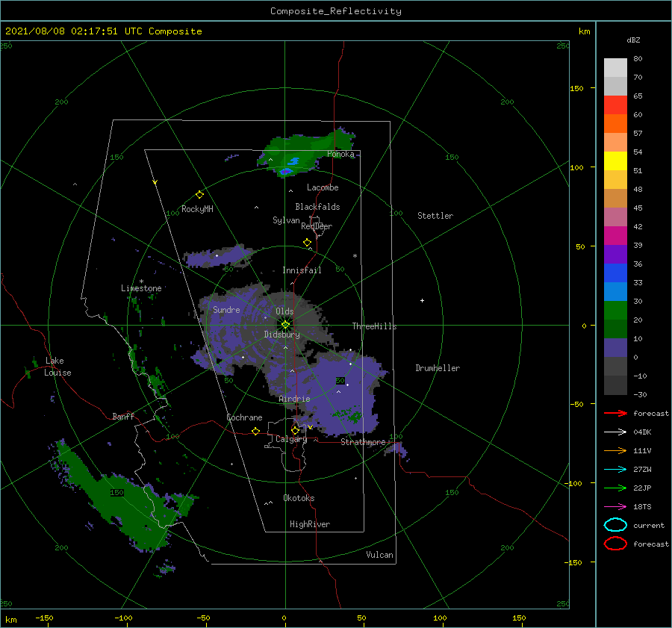Click the HighRiver town label

(310, 524)
